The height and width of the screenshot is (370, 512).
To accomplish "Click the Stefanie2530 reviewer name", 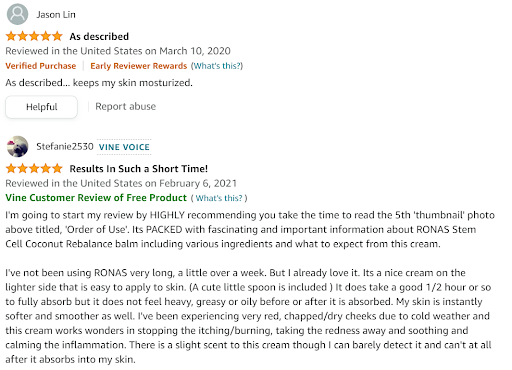I will [65, 147].
